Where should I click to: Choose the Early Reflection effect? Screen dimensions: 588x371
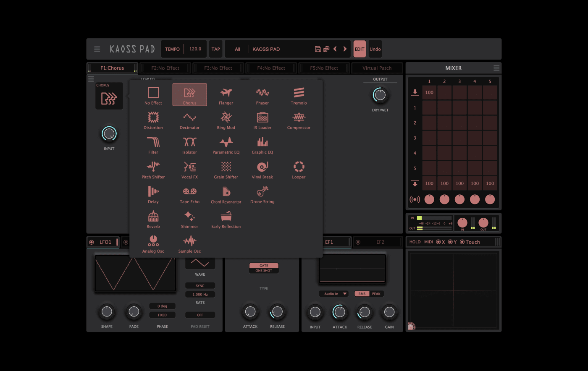[226, 219]
